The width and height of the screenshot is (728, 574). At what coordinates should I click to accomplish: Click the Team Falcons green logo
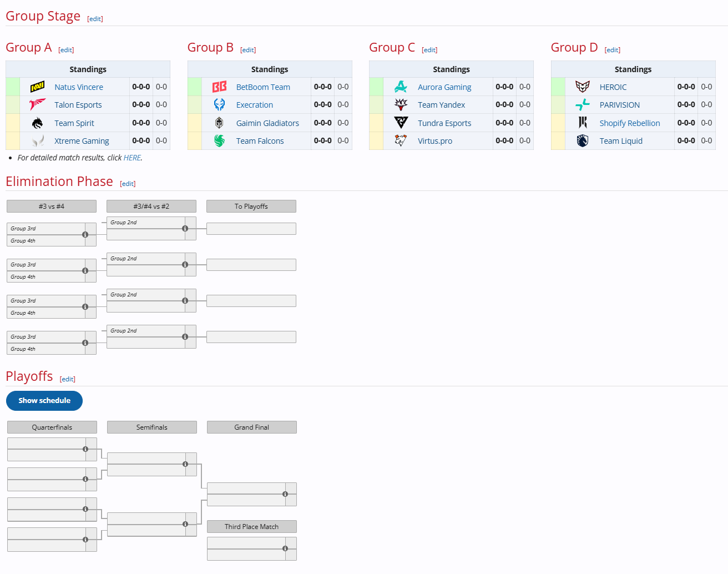coord(219,141)
